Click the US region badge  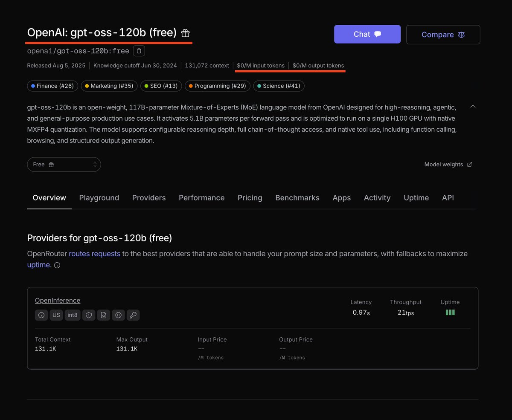56,315
